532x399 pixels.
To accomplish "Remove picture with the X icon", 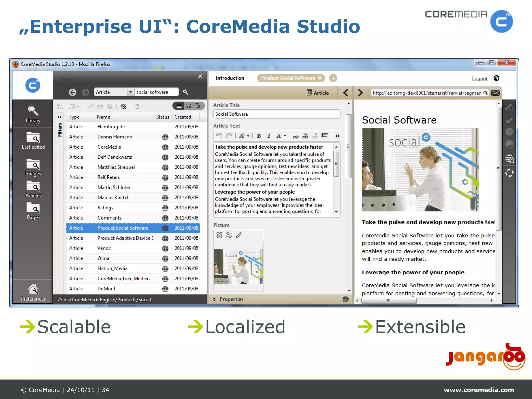I will coord(219,235).
